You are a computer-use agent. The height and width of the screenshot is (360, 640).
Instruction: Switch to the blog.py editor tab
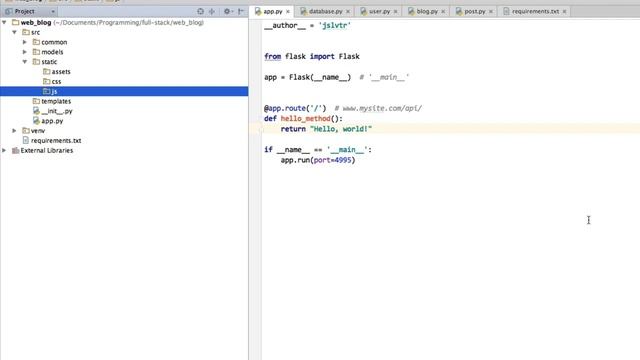(x=427, y=11)
